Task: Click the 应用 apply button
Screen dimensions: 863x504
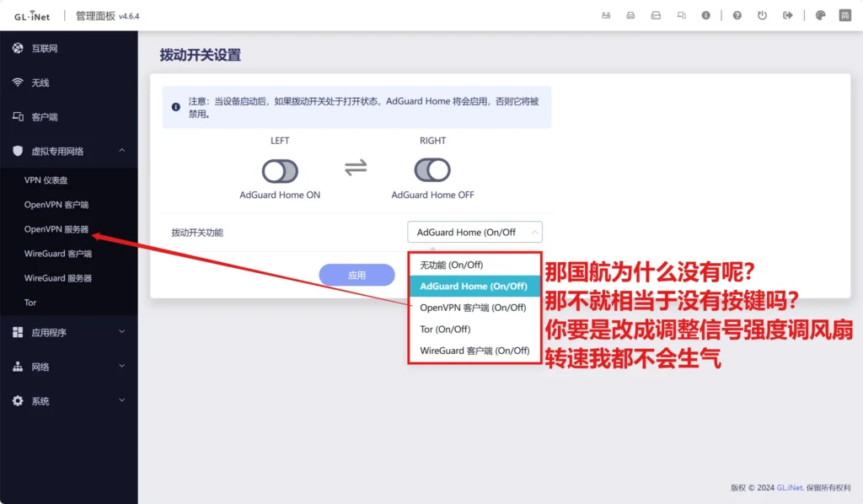Action: (356, 275)
